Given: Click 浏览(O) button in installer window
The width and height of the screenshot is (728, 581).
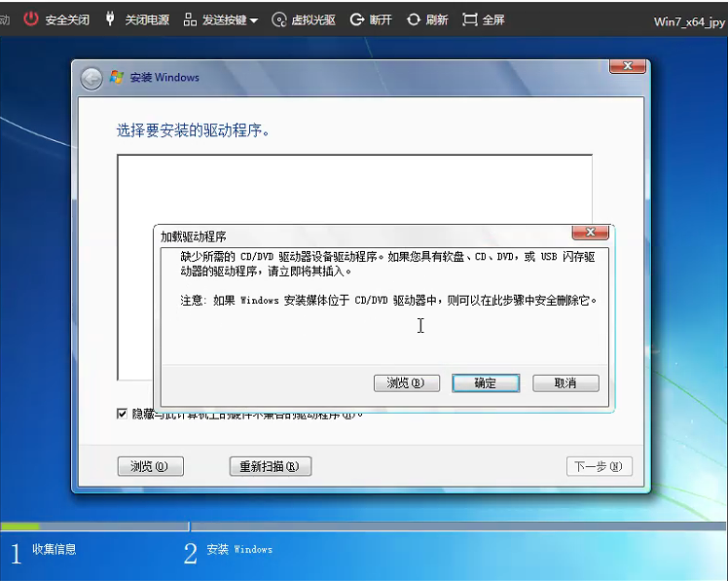Looking at the screenshot, I should click(150, 466).
